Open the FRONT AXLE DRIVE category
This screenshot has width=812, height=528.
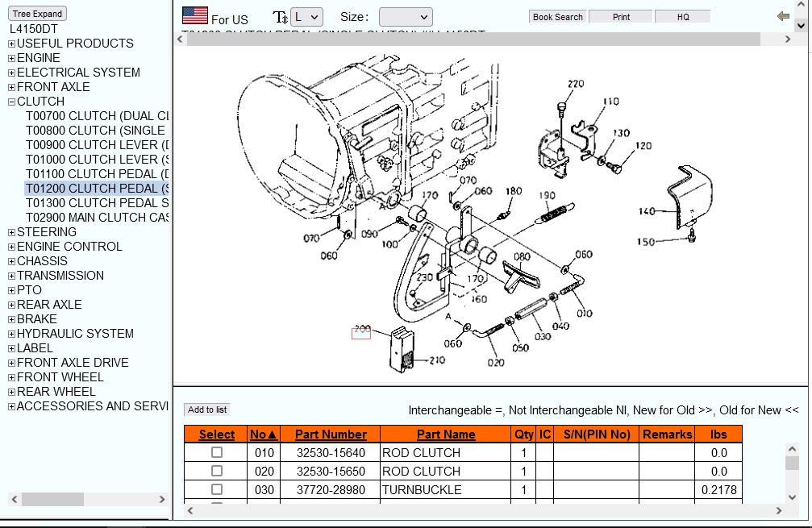point(73,363)
